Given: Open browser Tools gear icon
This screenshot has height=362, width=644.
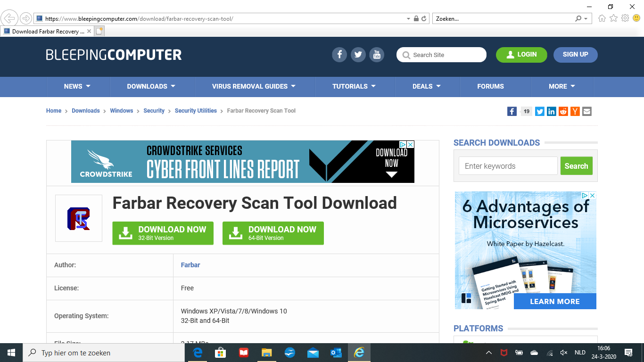Looking at the screenshot, I should [625, 18].
